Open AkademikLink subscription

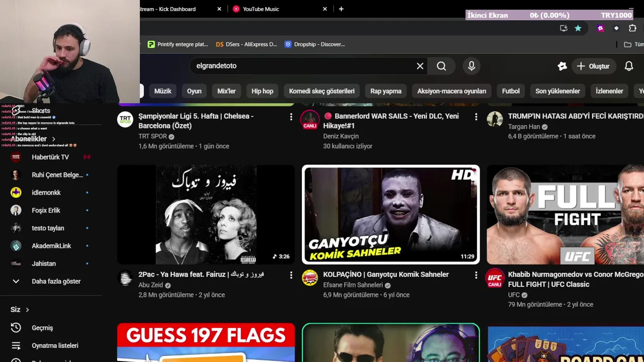pyautogui.click(x=50, y=246)
